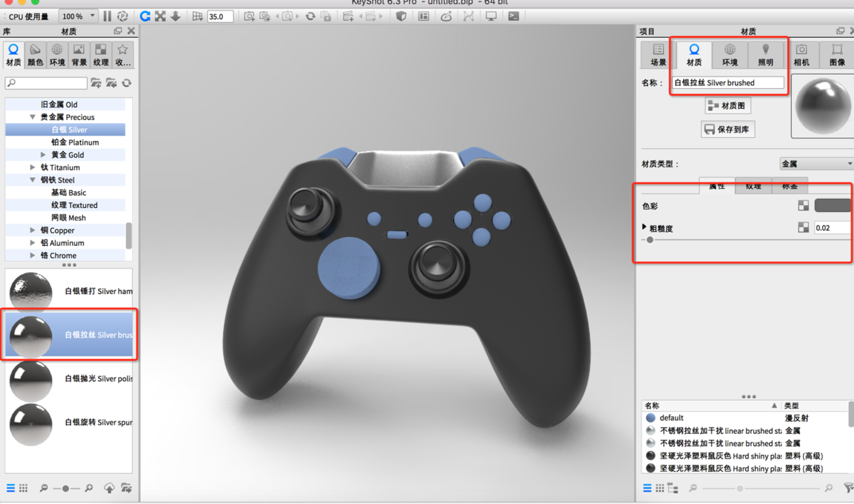Collapse the 钢铁 Steel tree node
This screenshot has height=504, width=854.
(x=32, y=180)
